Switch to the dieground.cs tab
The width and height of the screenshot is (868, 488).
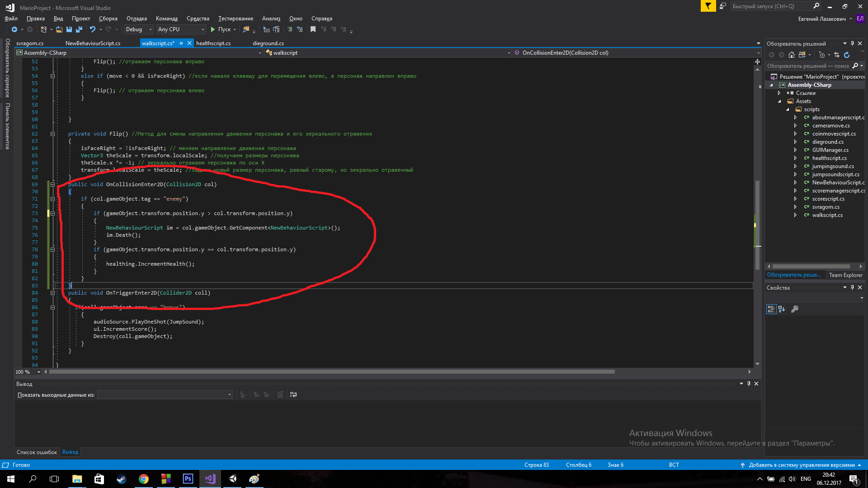pyautogui.click(x=268, y=43)
